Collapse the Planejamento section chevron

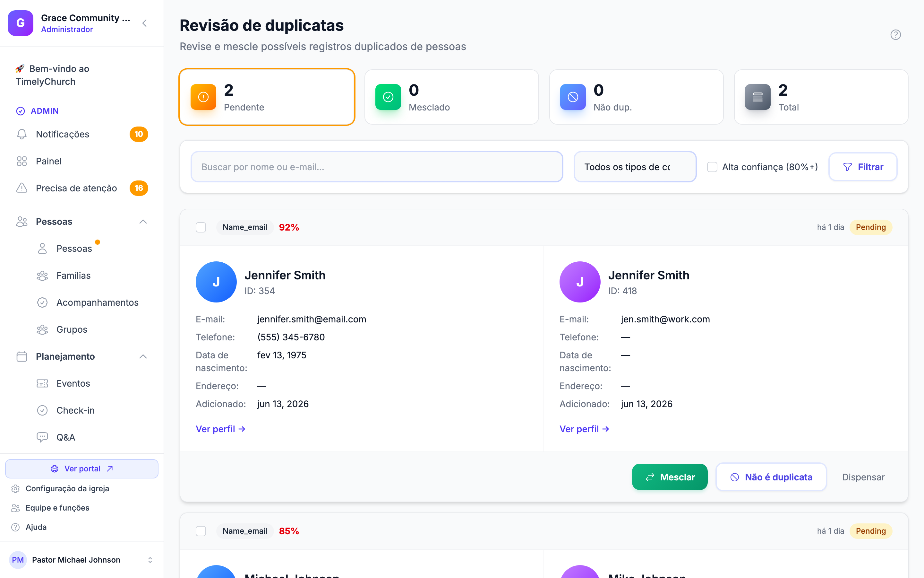coord(143,357)
